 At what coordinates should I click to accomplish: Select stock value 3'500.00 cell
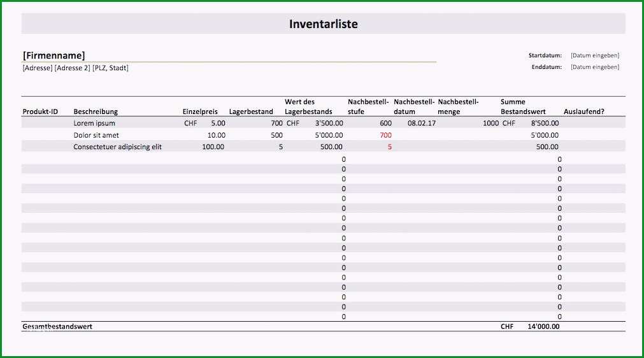[329, 123]
